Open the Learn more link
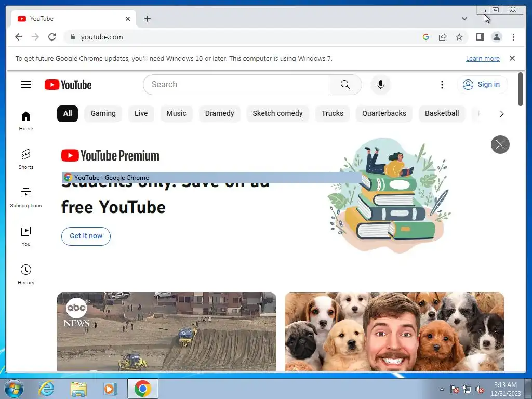Screen dimensions: 532x399 (x=483, y=58)
